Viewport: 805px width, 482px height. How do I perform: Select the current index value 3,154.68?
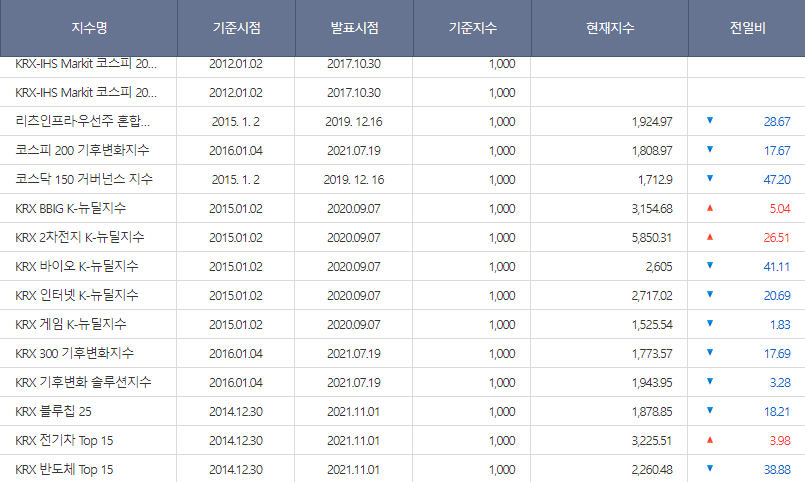[652, 209]
